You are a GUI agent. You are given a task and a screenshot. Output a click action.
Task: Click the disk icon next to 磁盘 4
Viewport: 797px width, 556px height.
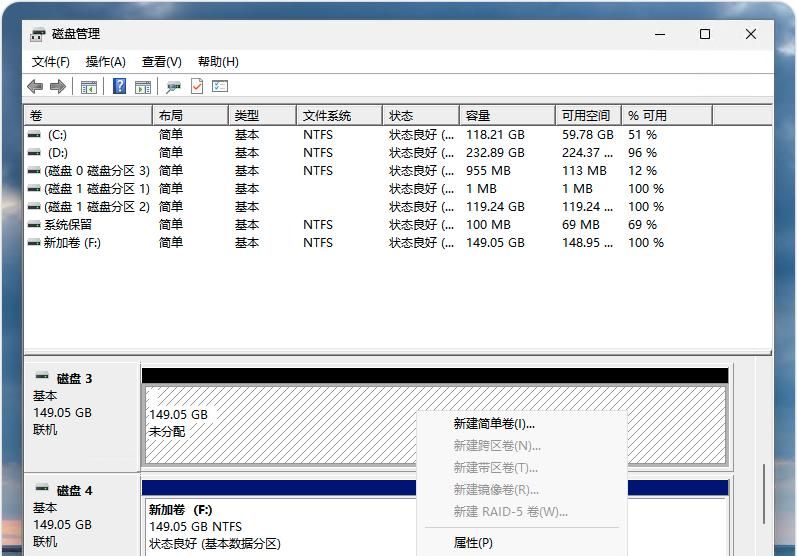[42, 488]
